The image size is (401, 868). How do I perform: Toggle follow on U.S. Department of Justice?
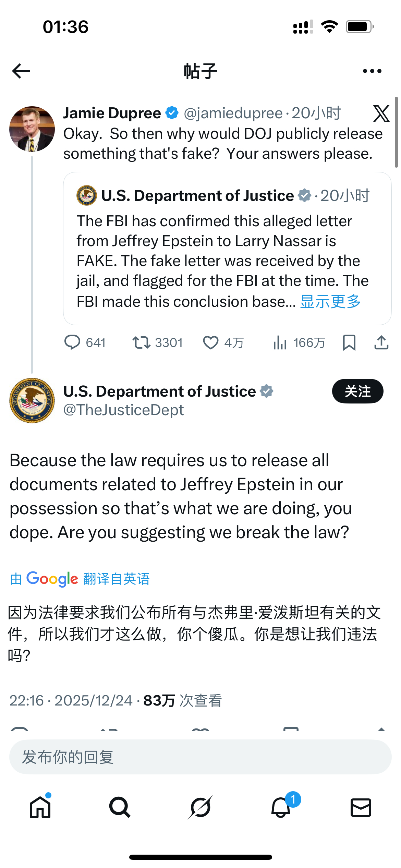(357, 391)
